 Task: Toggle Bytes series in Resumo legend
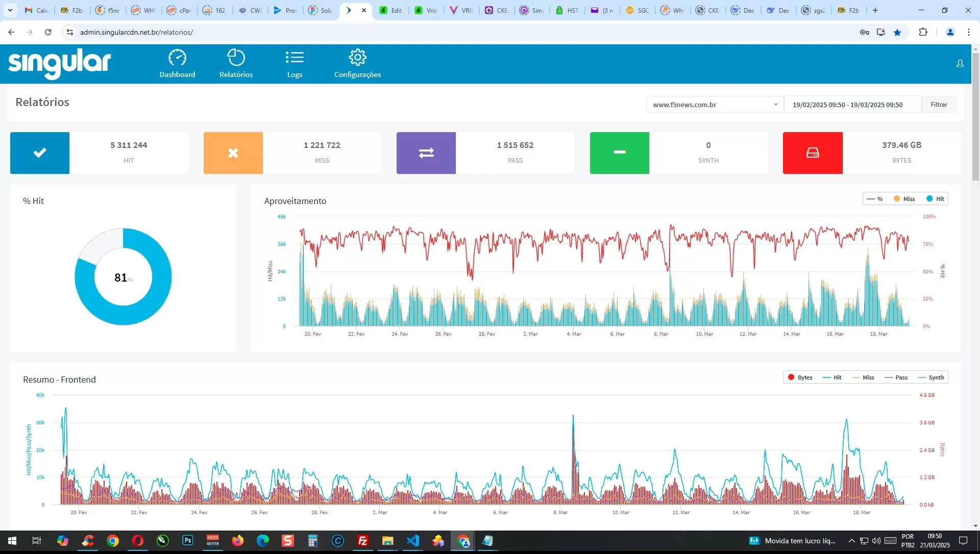pyautogui.click(x=800, y=377)
